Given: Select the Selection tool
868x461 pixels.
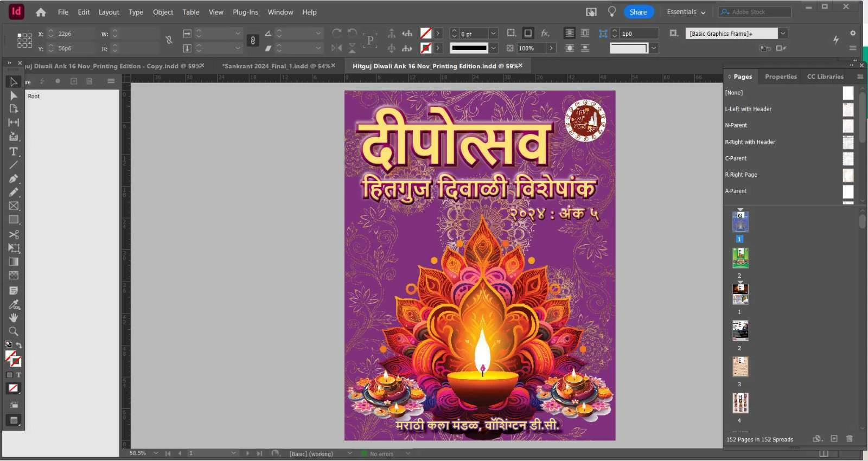Looking at the screenshot, I should [x=14, y=82].
